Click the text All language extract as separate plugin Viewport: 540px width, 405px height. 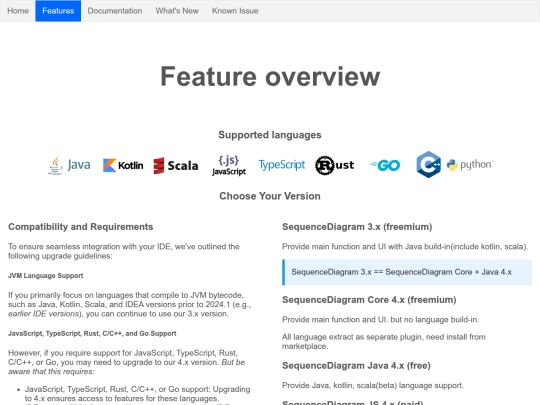click(x=384, y=341)
